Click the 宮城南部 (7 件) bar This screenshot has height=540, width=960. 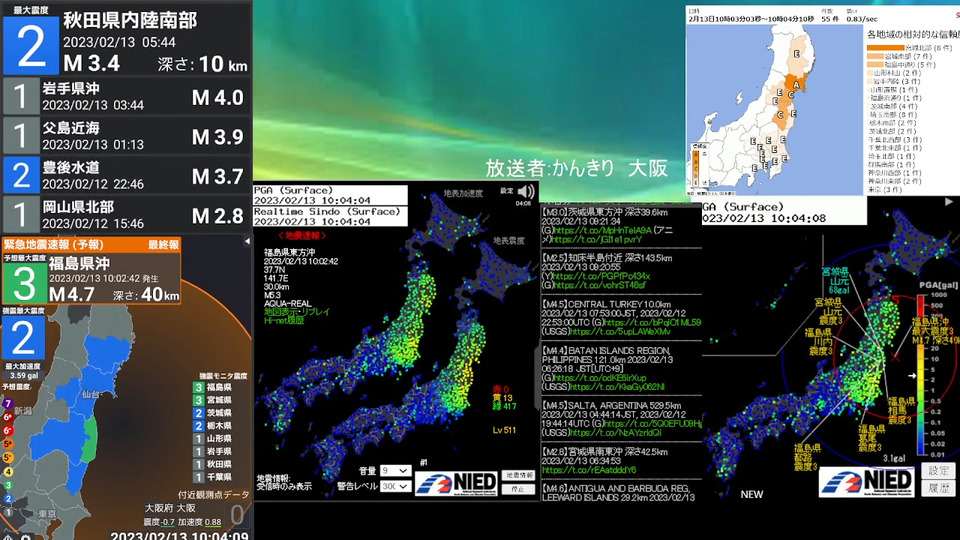876,56
